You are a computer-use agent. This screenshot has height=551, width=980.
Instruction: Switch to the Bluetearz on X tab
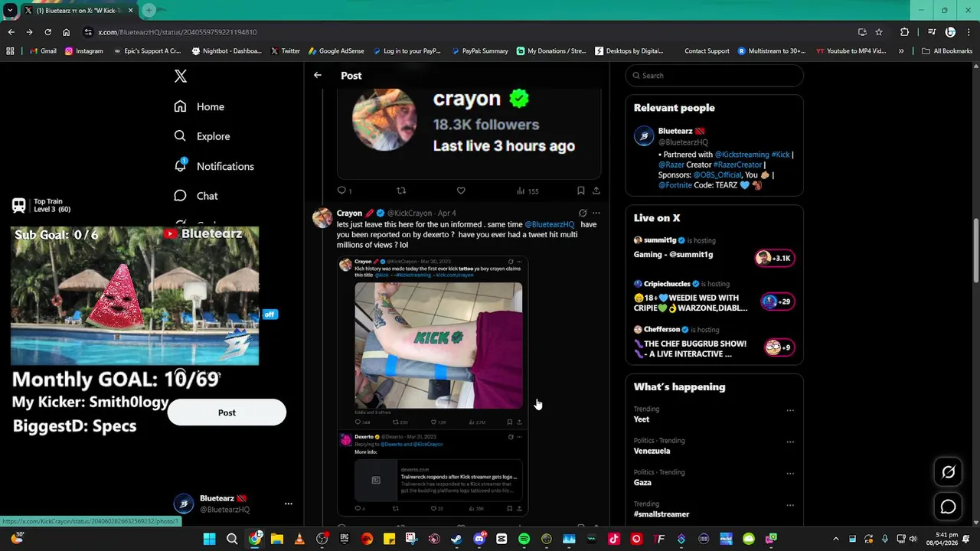click(79, 11)
